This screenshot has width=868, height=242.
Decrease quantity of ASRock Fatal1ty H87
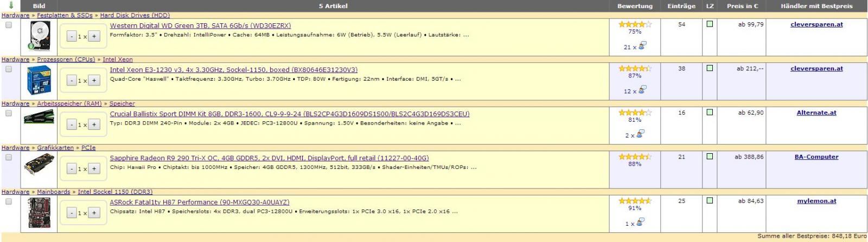[72, 213]
